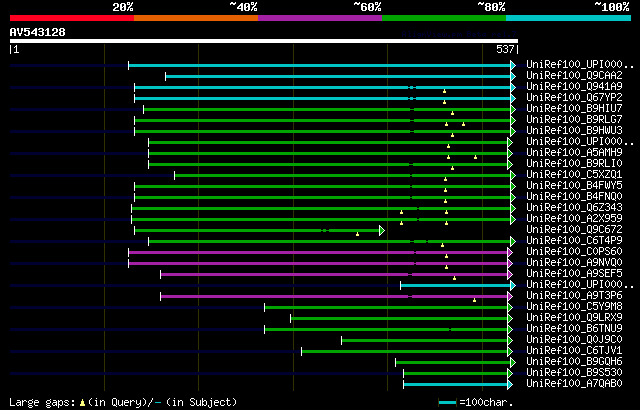Select the UniRef100_A2X959 label
The height and width of the screenshot is (410, 640).
click(x=574, y=219)
